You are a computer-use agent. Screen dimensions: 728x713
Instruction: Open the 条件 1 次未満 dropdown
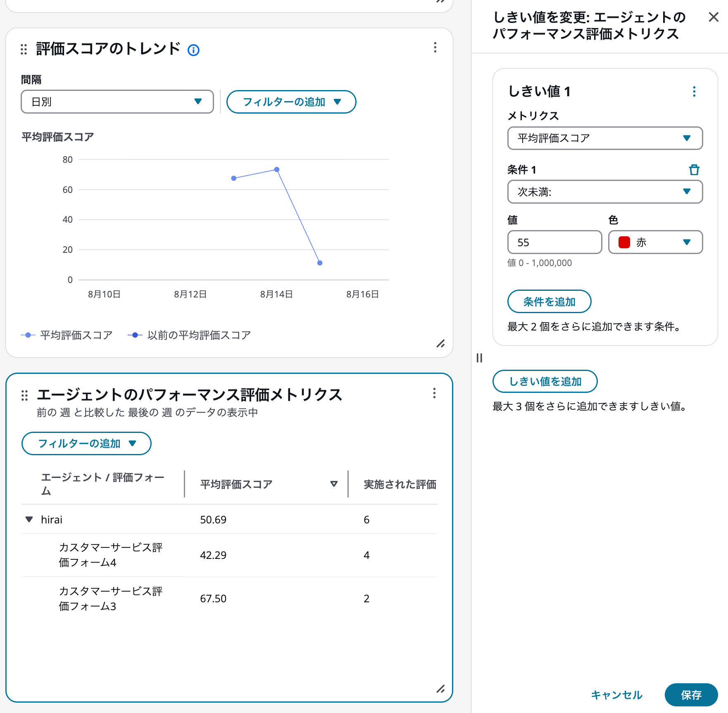(605, 192)
